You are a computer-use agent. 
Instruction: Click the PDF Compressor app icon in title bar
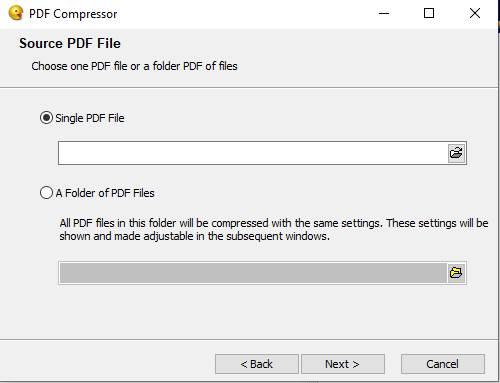15,14
